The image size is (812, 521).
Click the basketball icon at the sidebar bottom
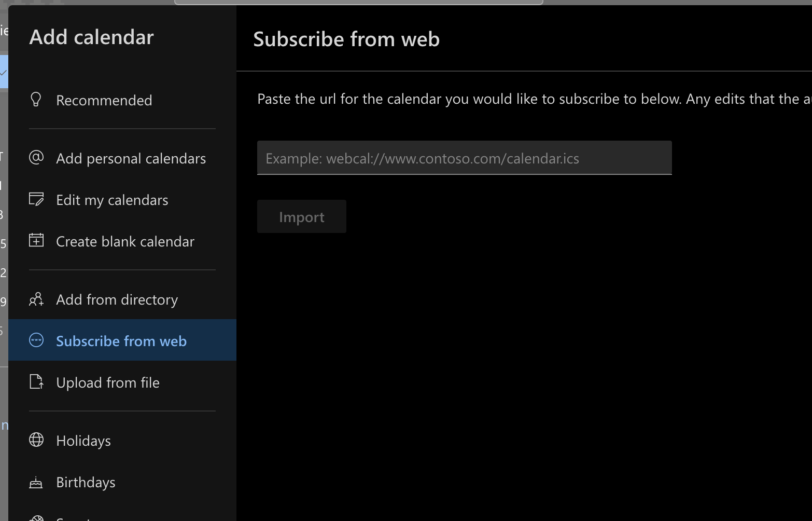(x=36, y=518)
